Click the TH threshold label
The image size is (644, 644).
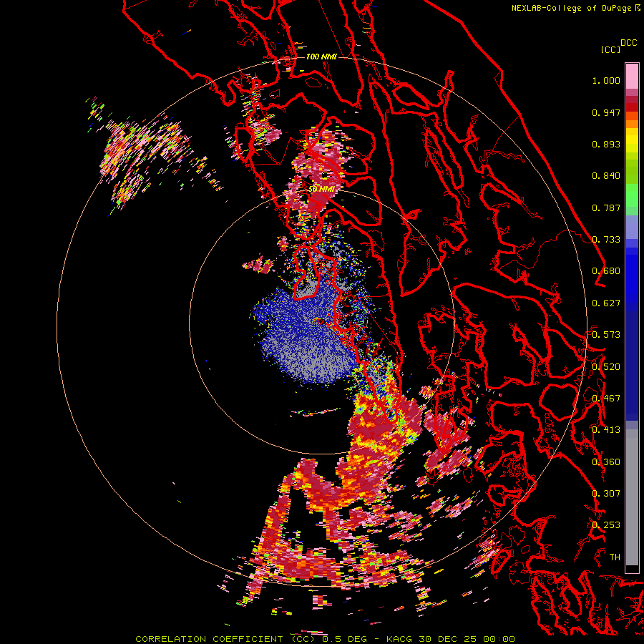[615, 557]
